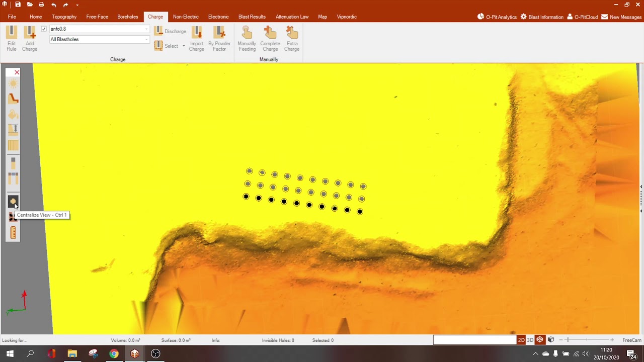Click the zoom slider track in status bar
This screenshot has width=644, height=362.
pos(587,340)
